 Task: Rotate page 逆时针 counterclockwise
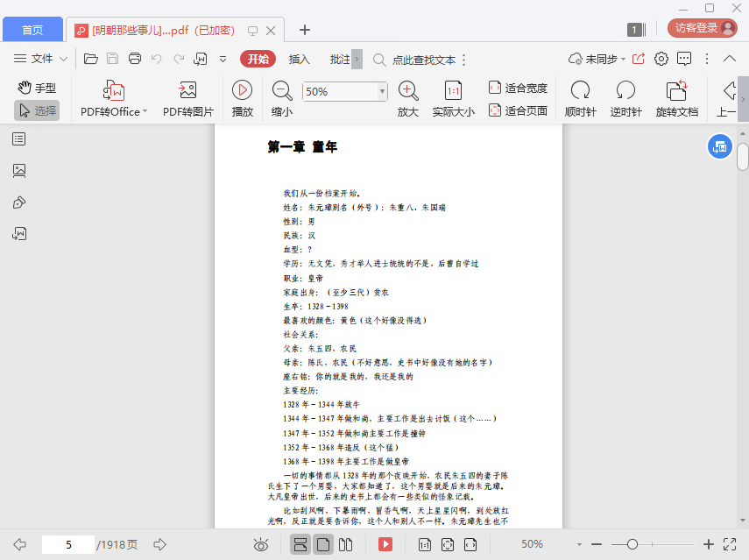coord(625,99)
